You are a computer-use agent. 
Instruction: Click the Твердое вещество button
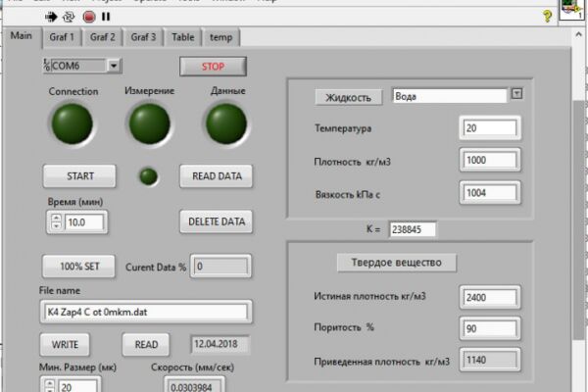pyautogui.click(x=397, y=263)
